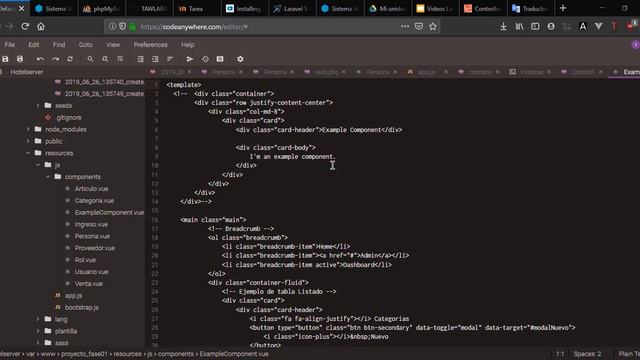Open the Goto menu
Image resolution: width=640 pixels, height=360 pixels.
point(86,45)
